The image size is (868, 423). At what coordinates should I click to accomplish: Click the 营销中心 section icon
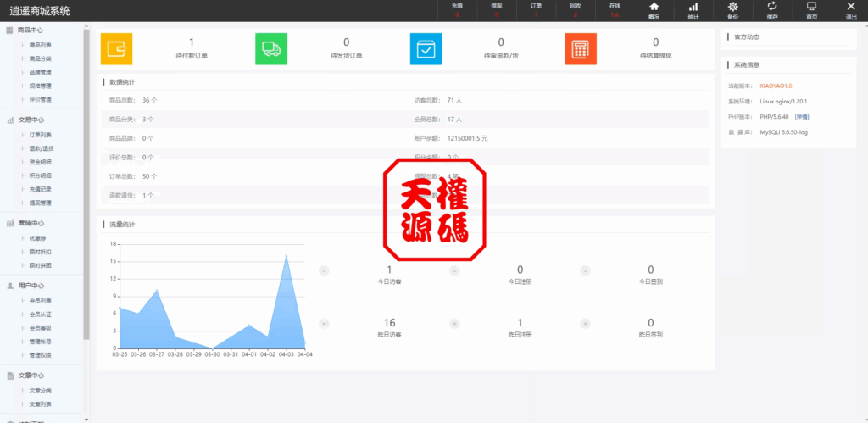pos(9,224)
